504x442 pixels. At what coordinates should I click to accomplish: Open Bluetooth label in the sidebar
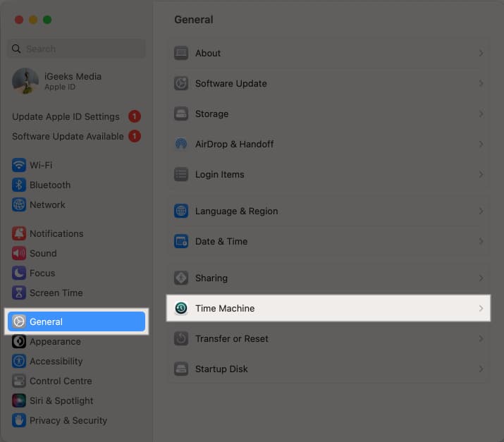[x=50, y=185]
